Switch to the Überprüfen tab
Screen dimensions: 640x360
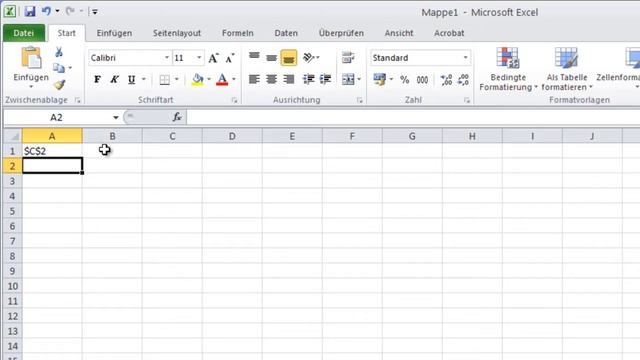341,33
